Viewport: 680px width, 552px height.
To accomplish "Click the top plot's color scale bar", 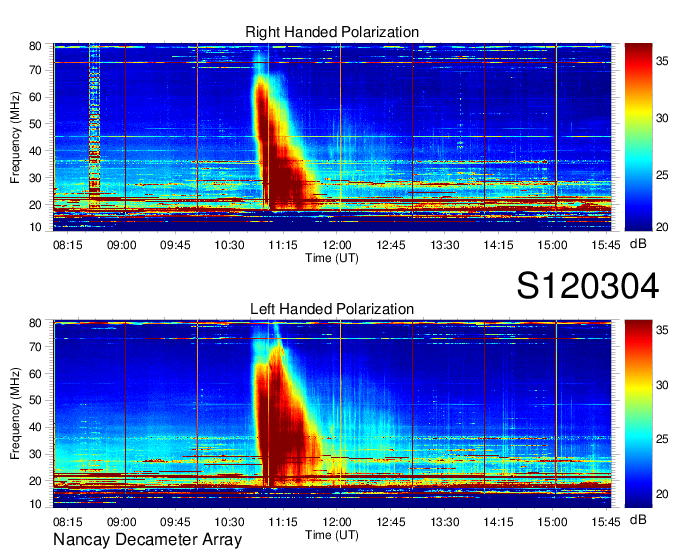I will (638, 137).
